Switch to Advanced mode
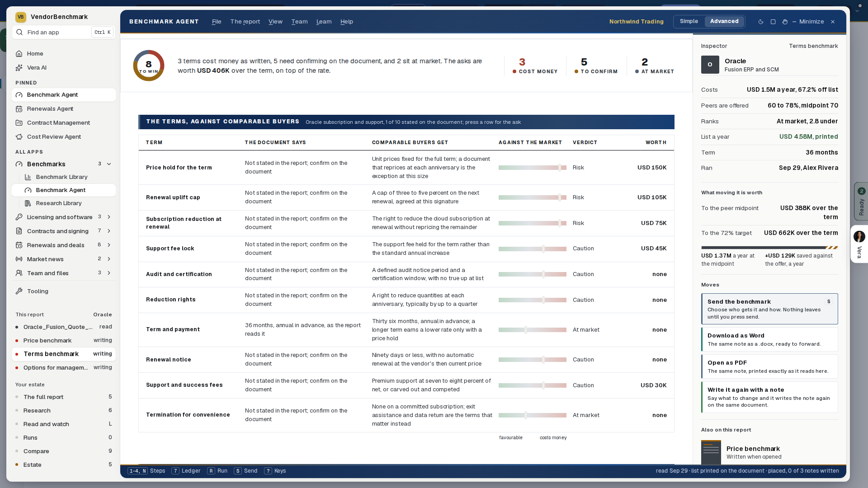 (x=724, y=22)
